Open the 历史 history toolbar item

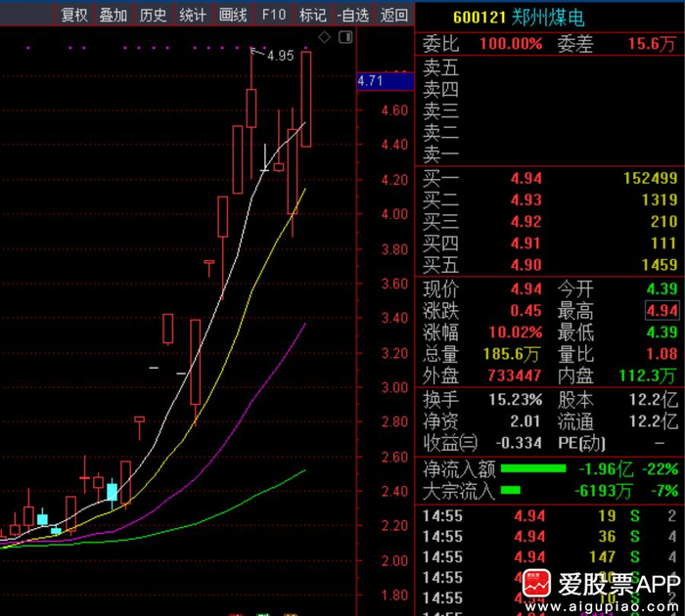coord(153,15)
